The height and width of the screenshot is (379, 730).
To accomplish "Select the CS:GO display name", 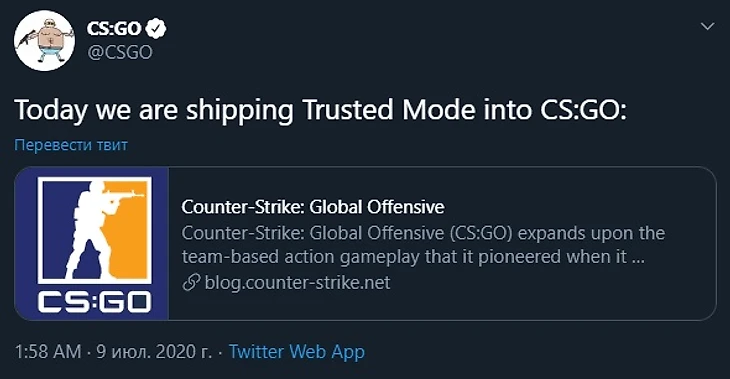I will (114, 29).
